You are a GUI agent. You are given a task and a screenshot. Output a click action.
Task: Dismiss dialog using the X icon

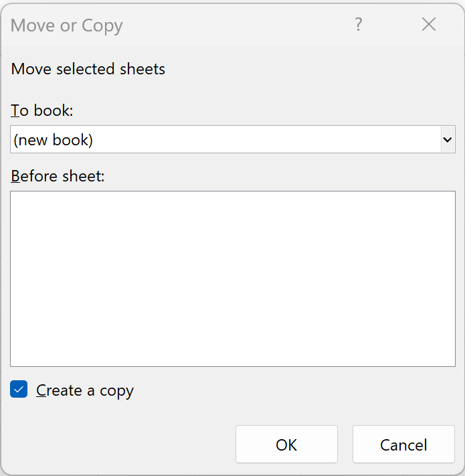[429, 25]
